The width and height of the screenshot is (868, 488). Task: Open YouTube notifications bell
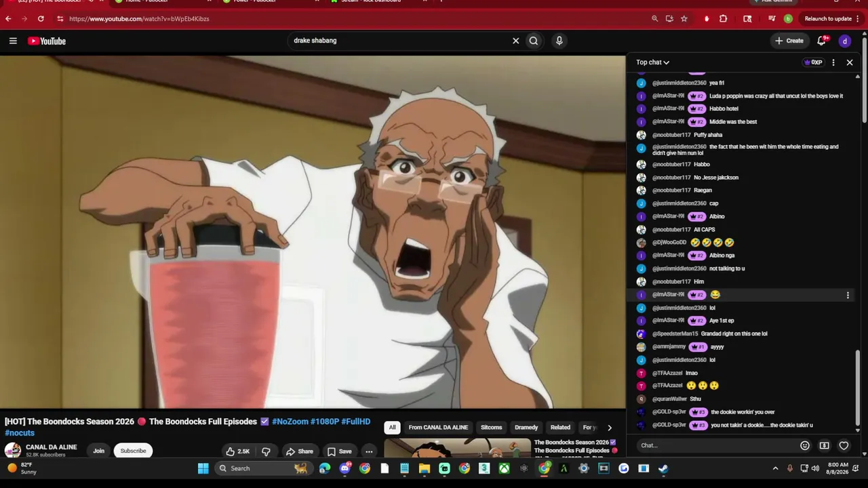(x=822, y=41)
